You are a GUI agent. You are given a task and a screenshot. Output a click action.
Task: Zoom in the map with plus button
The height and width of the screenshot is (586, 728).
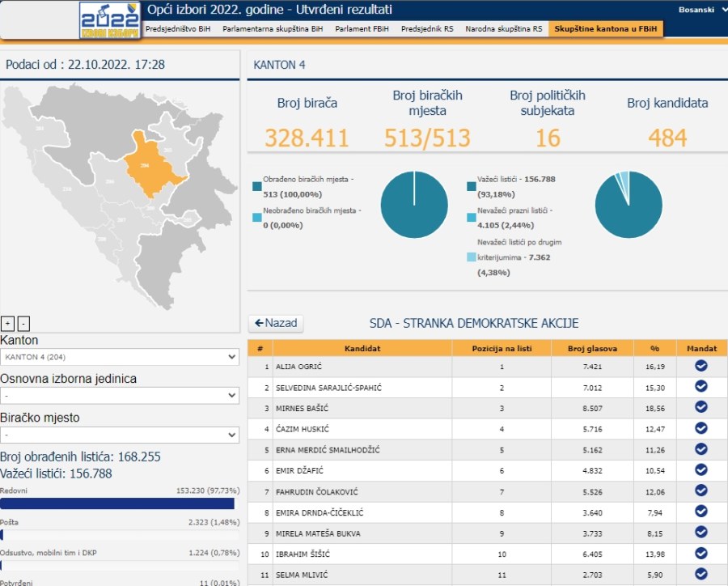(x=8, y=324)
